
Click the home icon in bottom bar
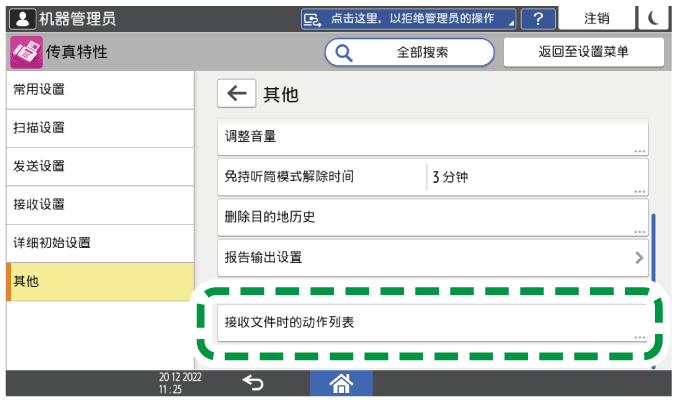pos(340,382)
